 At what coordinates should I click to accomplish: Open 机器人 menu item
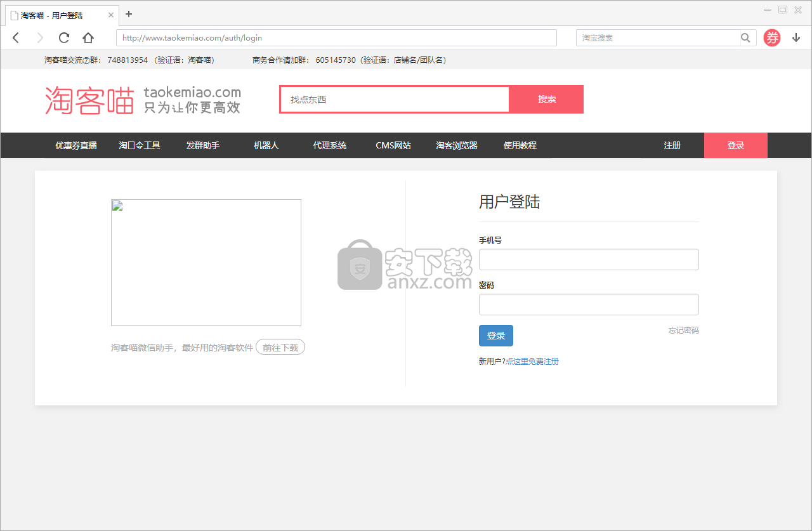point(266,145)
